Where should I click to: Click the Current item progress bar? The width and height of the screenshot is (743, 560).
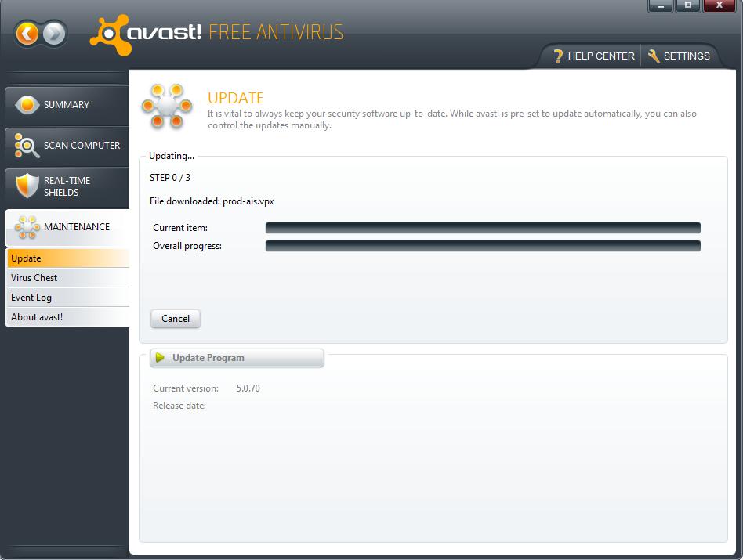pyautogui.click(x=483, y=228)
